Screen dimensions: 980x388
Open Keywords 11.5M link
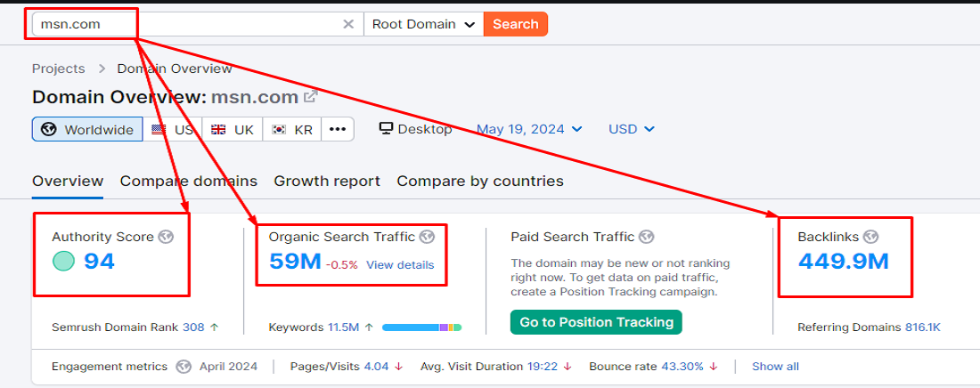tap(345, 327)
